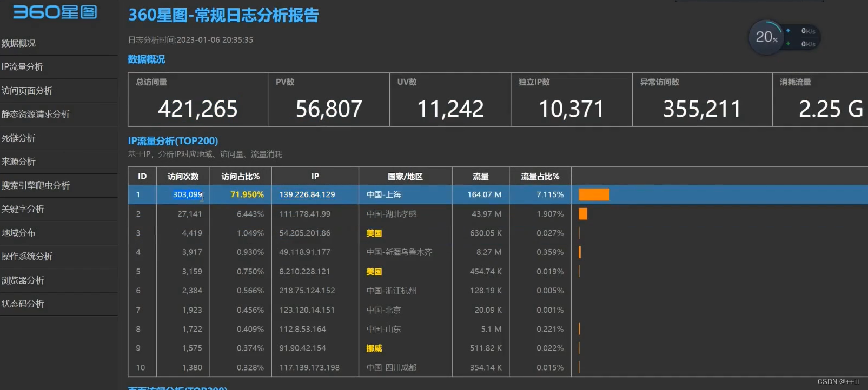Screen dimensions: 868x390
Task: Click the IP address 218.75.124.152
Action: click(307, 291)
